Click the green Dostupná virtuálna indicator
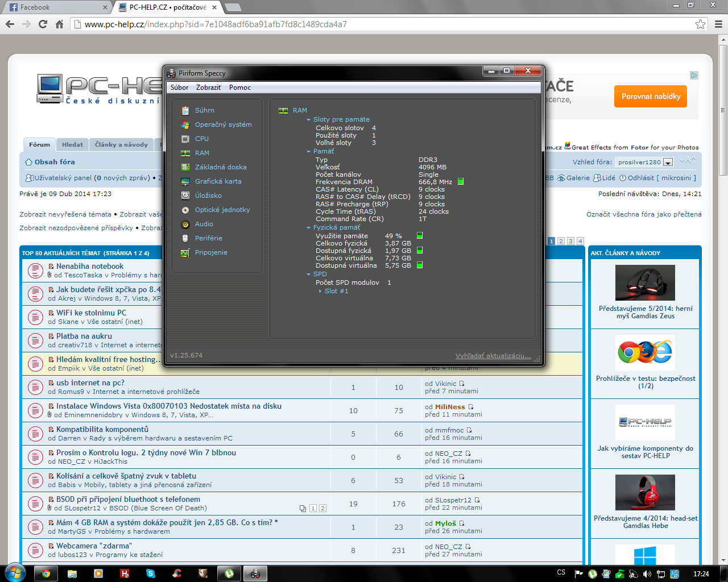 pos(420,265)
